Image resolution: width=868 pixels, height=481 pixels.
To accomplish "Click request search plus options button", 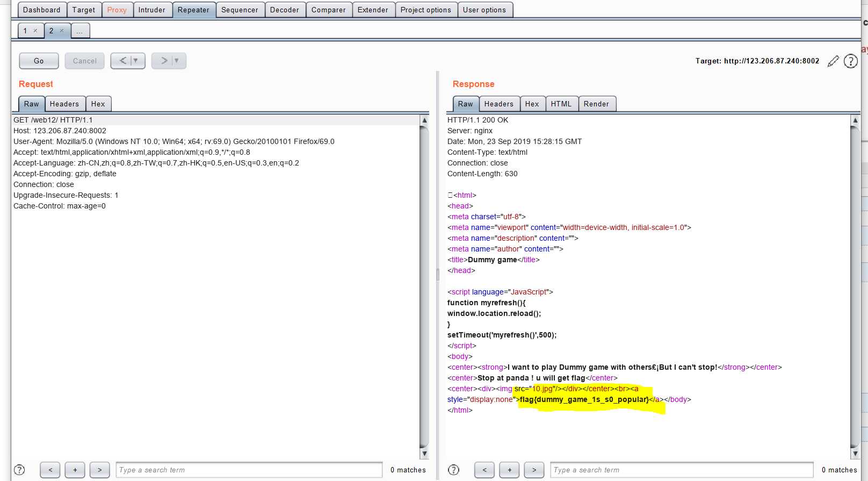I will pyautogui.click(x=75, y=470).
